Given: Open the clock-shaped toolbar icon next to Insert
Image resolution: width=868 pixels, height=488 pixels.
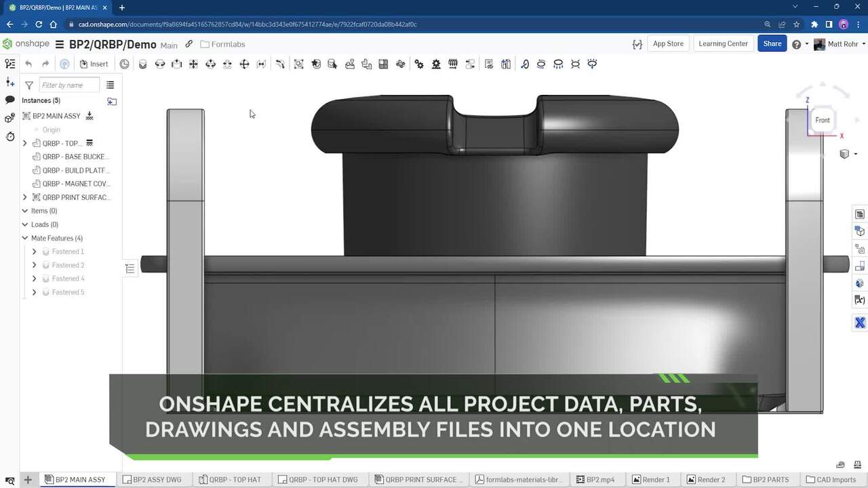Looking at the screenshot, I should pyautogui.click(x=125, y=64).
